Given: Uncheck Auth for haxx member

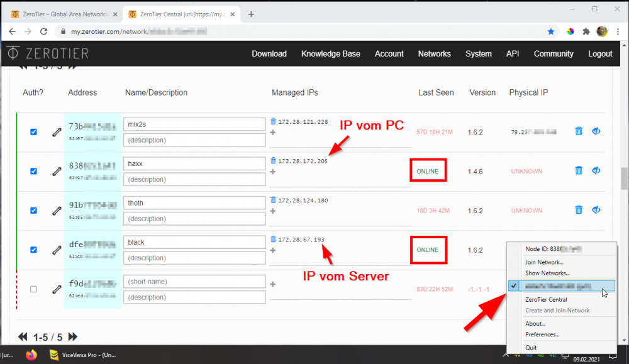Looking at the screenshot, I should pyautogui.click(x=34, y=171).
